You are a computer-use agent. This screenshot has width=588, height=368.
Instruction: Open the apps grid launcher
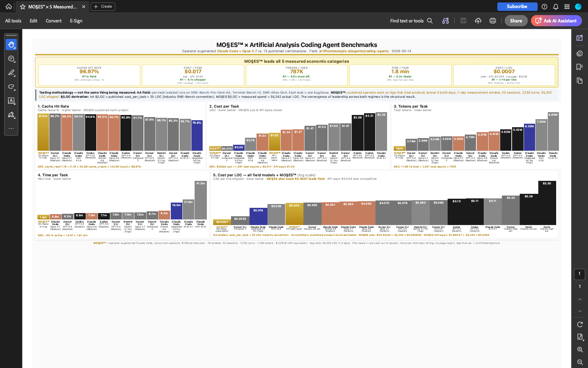[567, 7]
